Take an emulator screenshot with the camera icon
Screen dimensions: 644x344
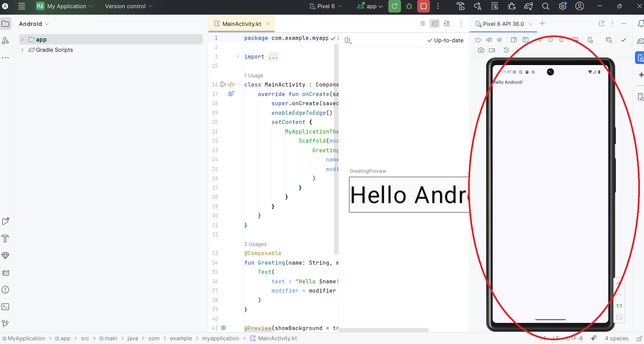(x=481, y=50)
